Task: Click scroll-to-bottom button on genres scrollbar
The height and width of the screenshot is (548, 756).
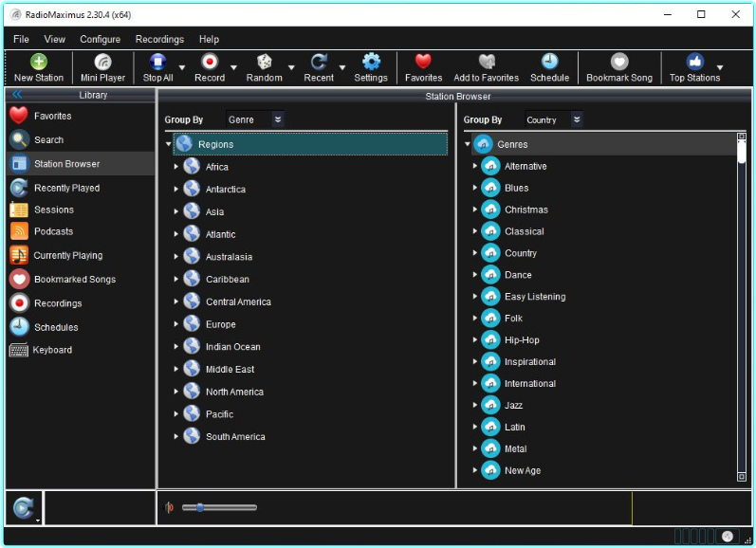Action: 742,477
